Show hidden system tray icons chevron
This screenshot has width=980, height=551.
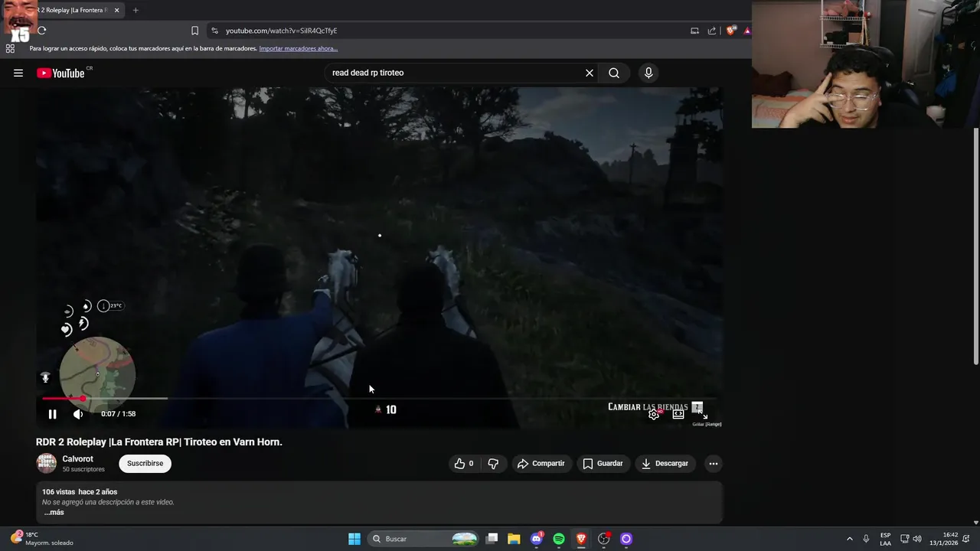[x=849, y=539]
